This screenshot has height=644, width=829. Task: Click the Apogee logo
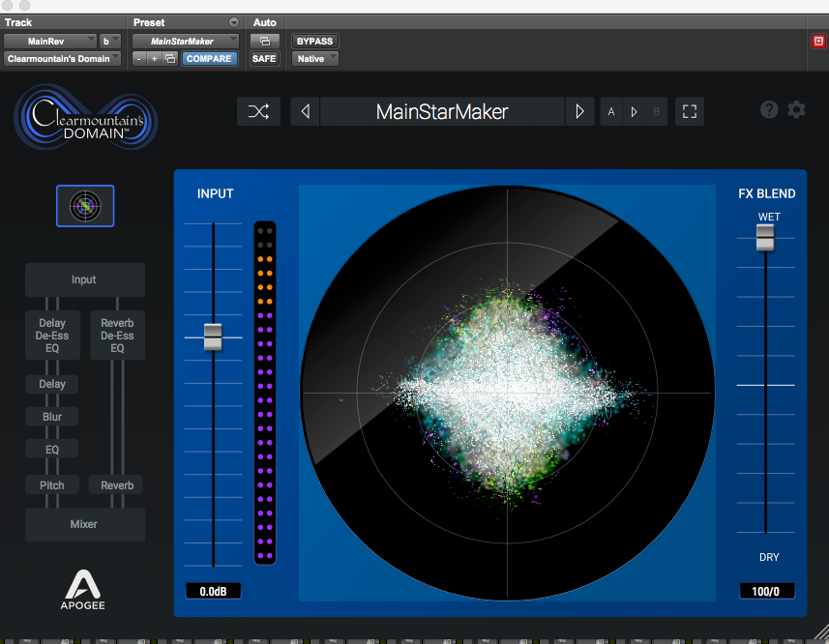click(82, 590)
